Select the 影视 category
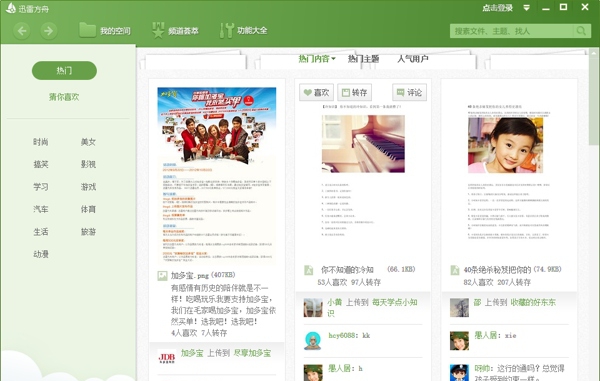The height and width of the screenshot is (381, 600). coord(88,164)
